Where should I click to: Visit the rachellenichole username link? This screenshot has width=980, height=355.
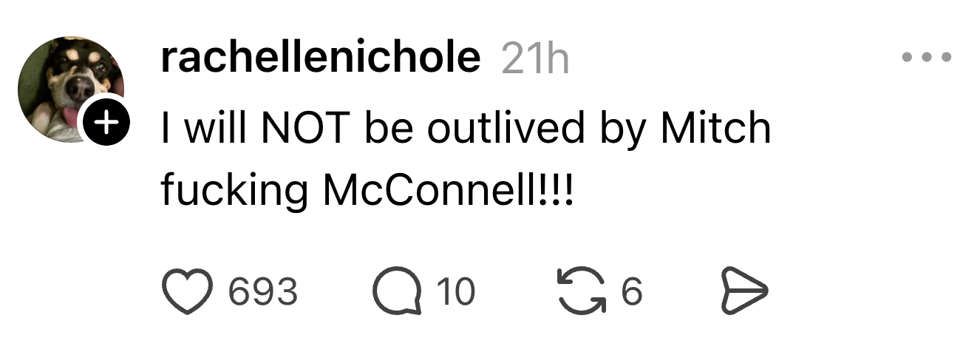click(x=321, y=58)
